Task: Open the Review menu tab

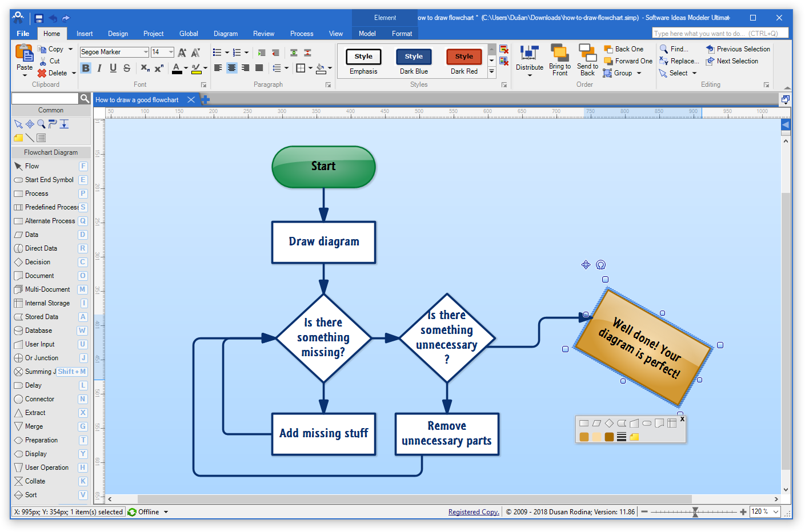Action: pyautogui.click(x=263, y=33)
